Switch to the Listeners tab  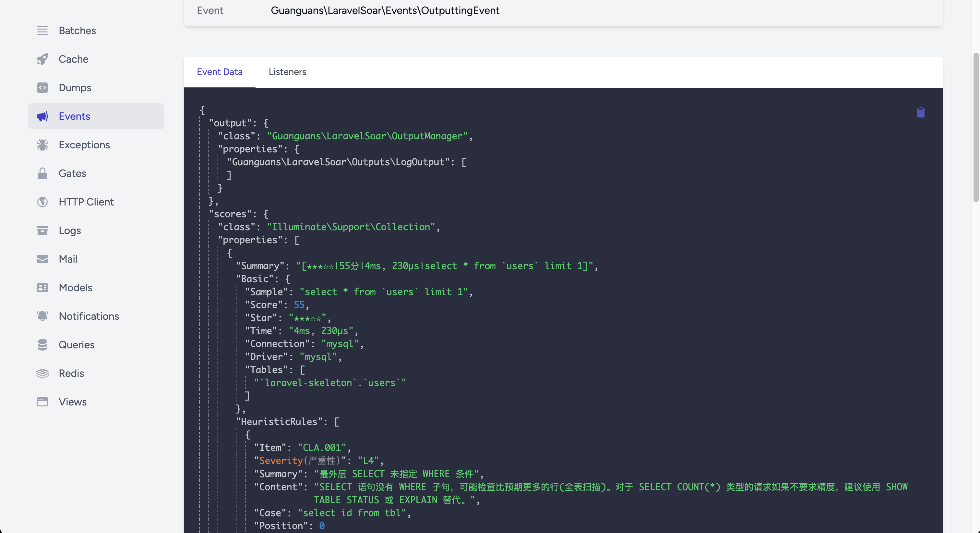287,72
